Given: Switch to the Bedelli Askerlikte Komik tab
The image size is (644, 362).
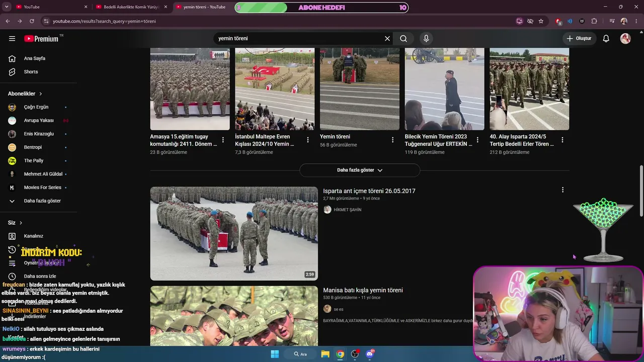Looking at the screenshot, I should tap(132, 7).
